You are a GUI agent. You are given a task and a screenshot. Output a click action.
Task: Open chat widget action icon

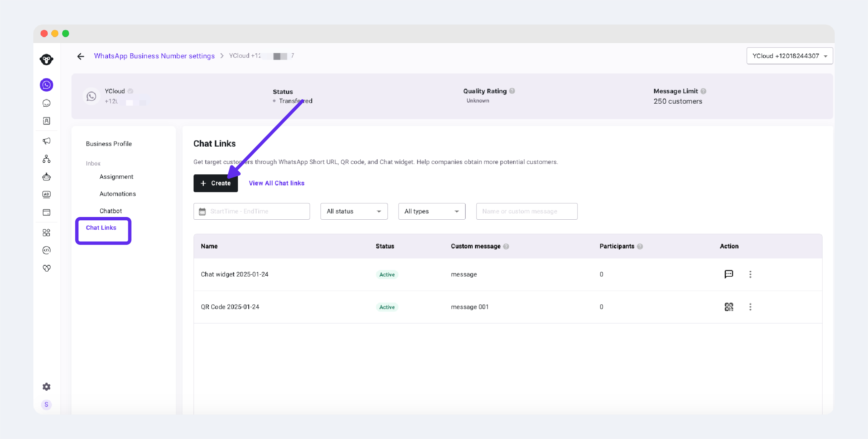point(728,274)
